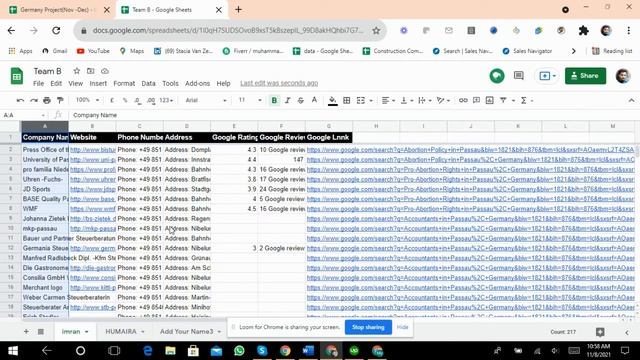640x360 pixels.
Task: Open the Borders tool
Action: tap(347, 100)
